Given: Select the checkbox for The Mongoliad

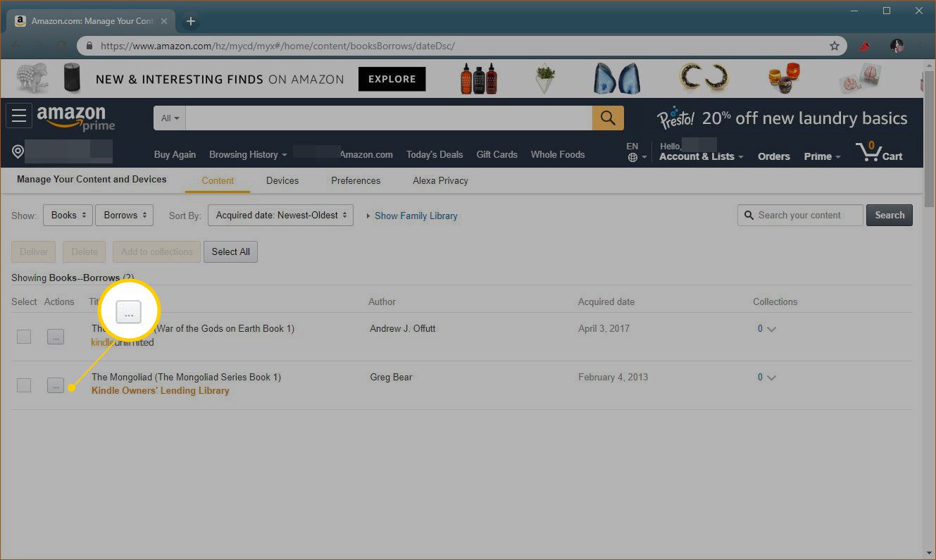Looking at the screenshot, I should pyautogui.click(x=24, y=385).
